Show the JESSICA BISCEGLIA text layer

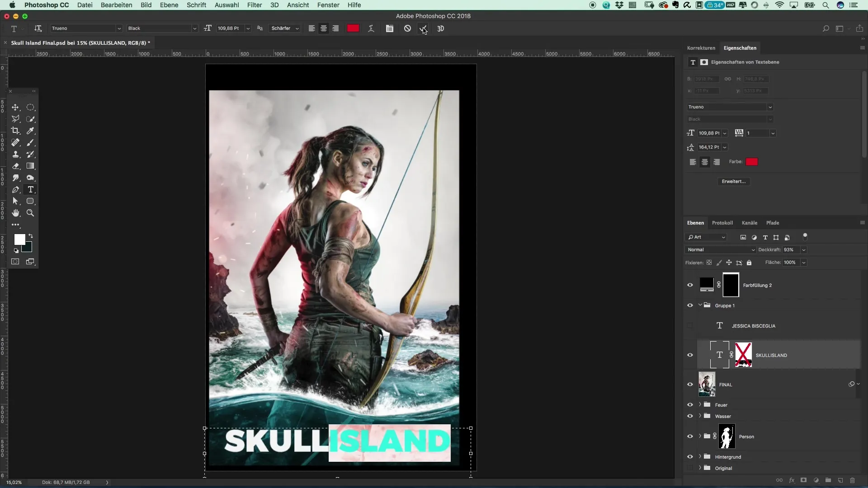[690, 326]
